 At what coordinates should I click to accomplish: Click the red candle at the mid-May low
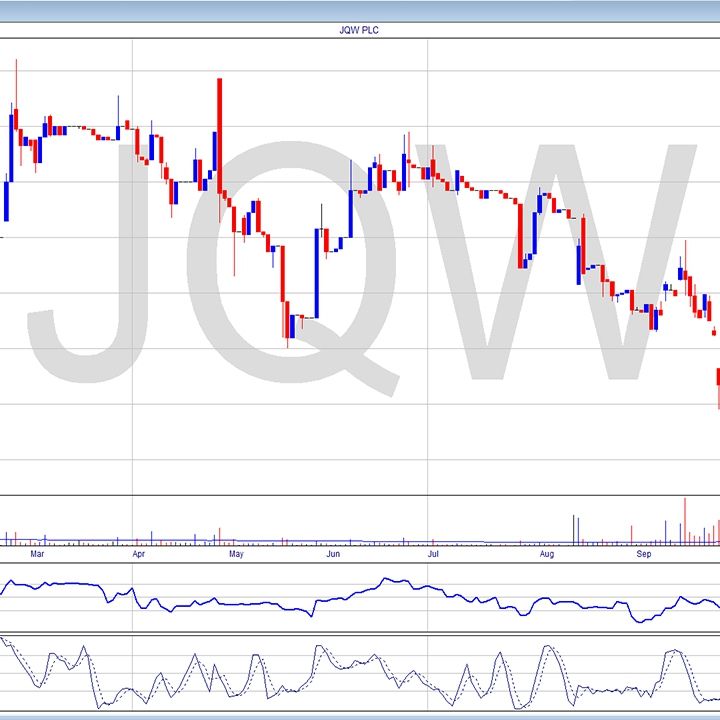click(x=285, y=320)
